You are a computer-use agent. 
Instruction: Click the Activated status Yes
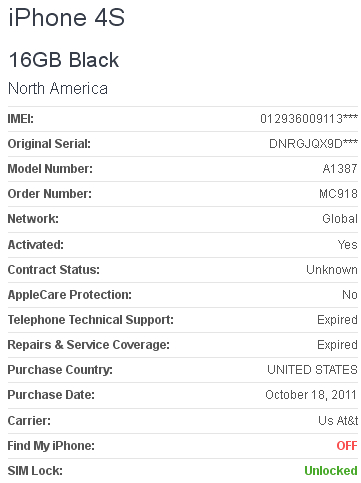(x=348, y=245)
